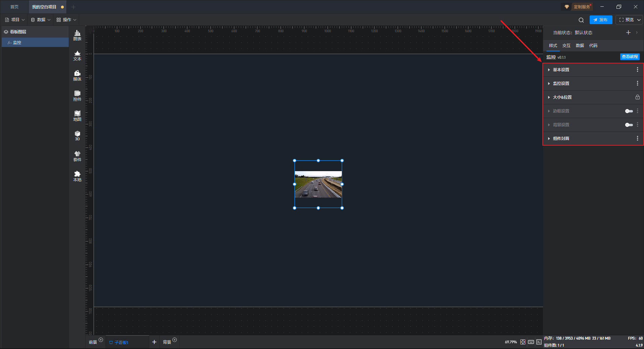Viewport: 644px width, 349px height.
Task: Click the 69.79% zoom percentage
Action: 511,342
